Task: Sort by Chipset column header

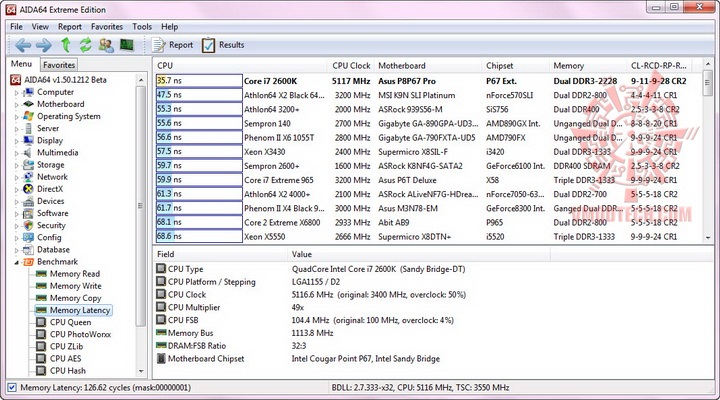Action: (516, 66)
